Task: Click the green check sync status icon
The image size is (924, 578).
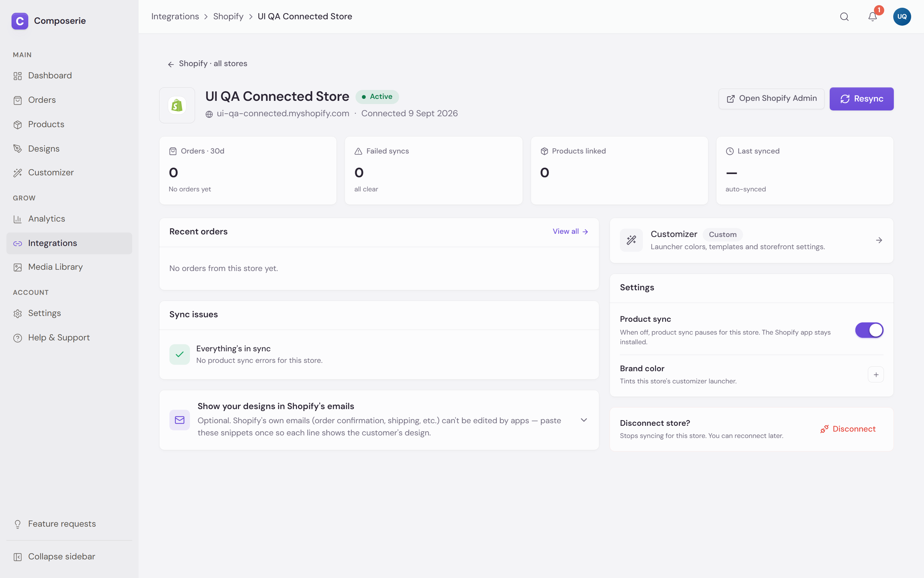Action: point(179,355)
